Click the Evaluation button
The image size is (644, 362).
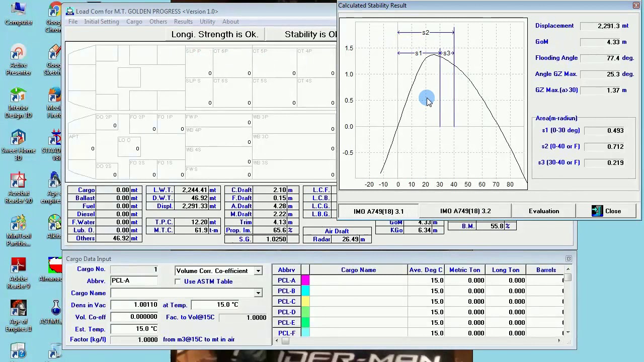(544, 211)
